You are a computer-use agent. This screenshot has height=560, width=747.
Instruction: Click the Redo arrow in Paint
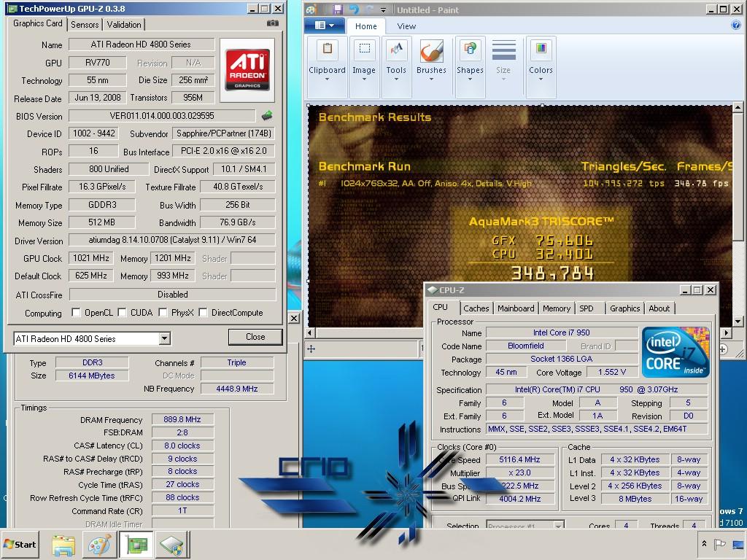(x=370, y=9)
